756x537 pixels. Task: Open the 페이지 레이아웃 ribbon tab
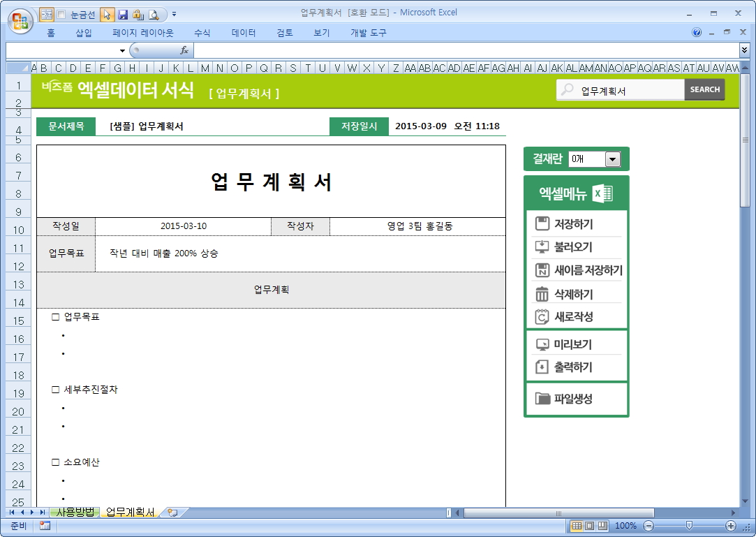[x=142, y=33]
